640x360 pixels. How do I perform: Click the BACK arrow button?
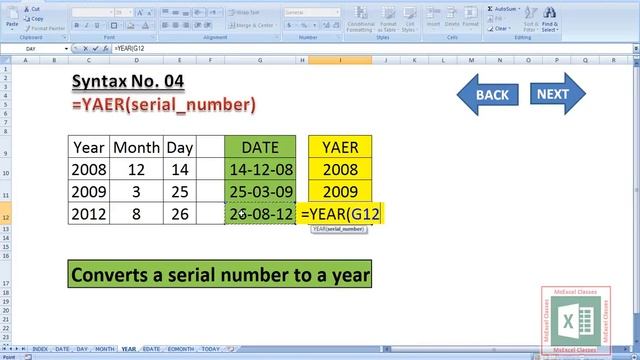pos(488,95)
